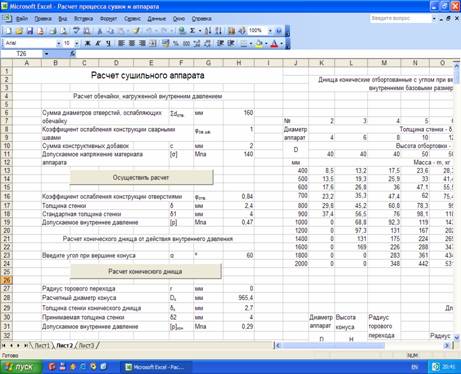Apply AutoSum with the sigma icon
This screenshot has width=461, height=374.
tap(193, 31)
